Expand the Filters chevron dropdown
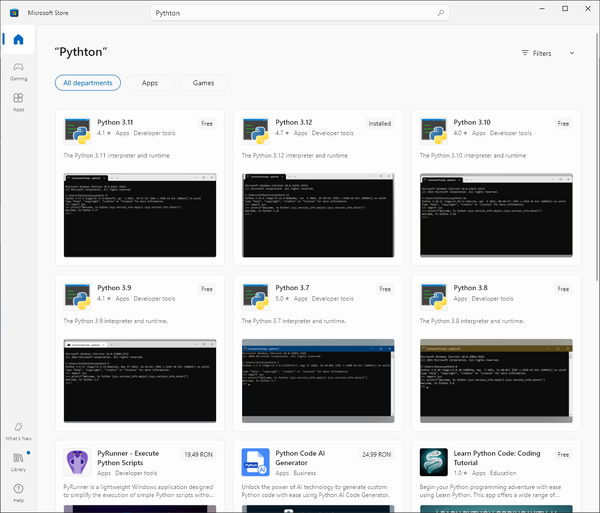The width and height of the screenshot is (600, 513). (572, 53)
